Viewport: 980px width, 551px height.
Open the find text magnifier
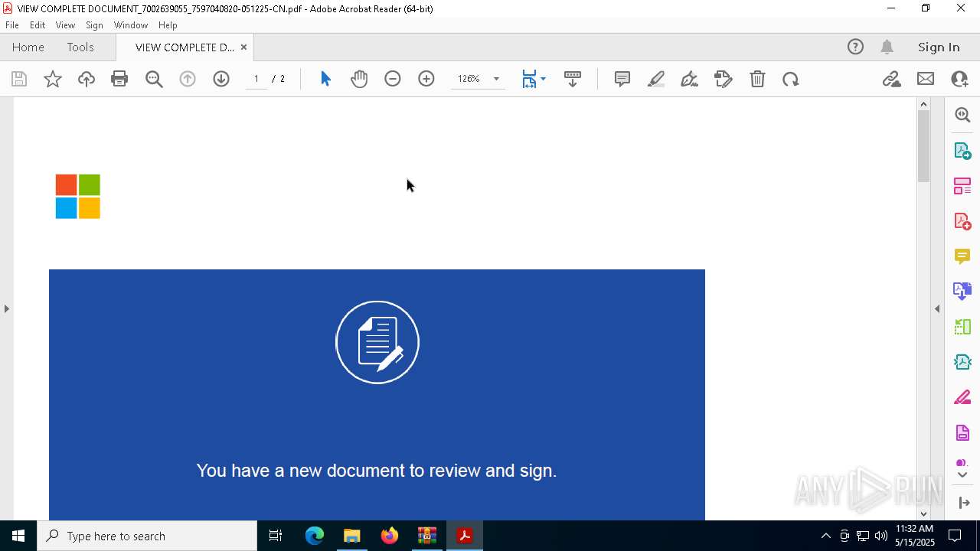click(x=154, y=79)
